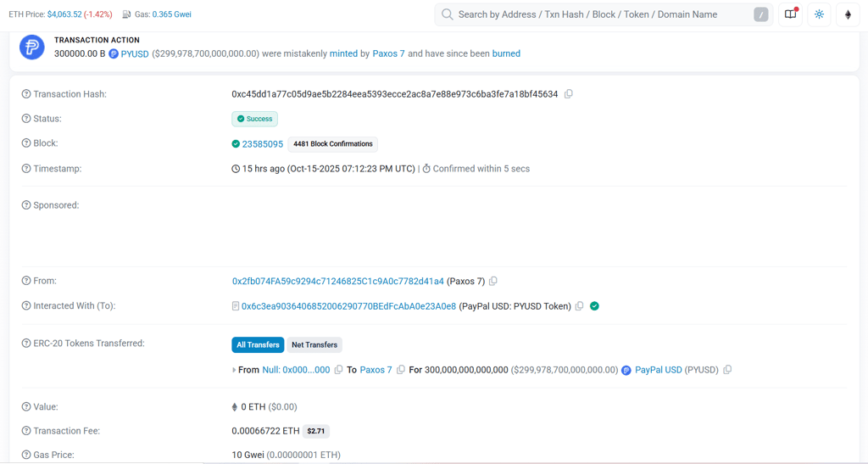Open block 23585095 link
This screenshot has width=868, height=464.
coord(263,144)
